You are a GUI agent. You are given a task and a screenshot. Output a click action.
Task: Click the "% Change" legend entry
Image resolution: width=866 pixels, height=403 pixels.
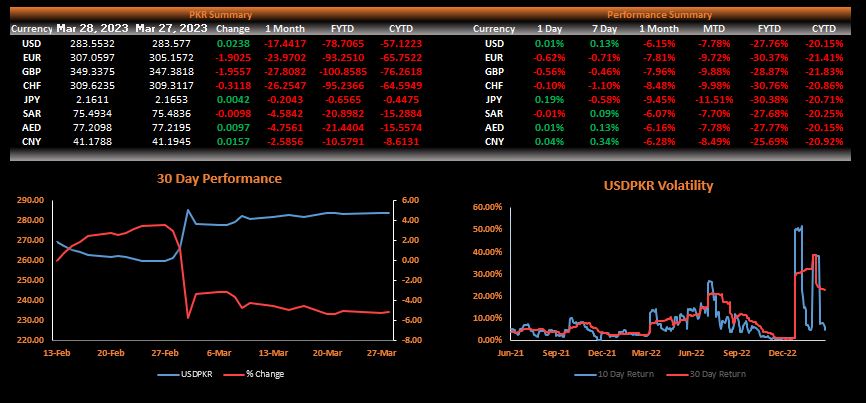[x=254, y=374]
